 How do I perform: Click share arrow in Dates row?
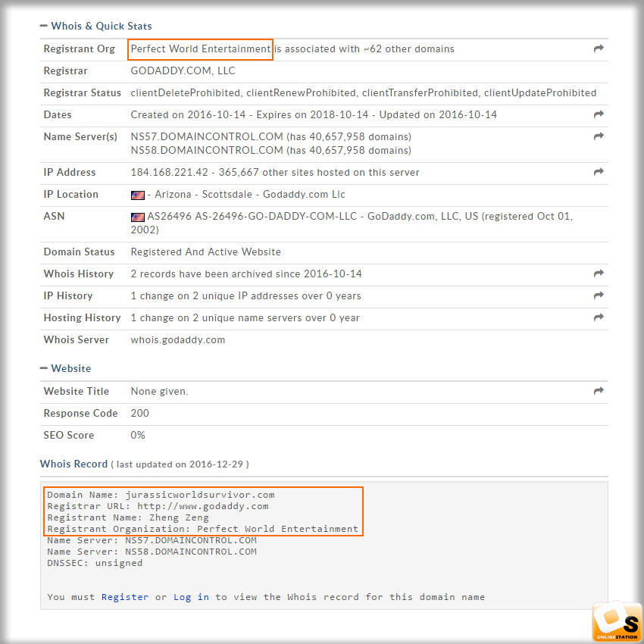pyautogui.click(x=599, y=114)
